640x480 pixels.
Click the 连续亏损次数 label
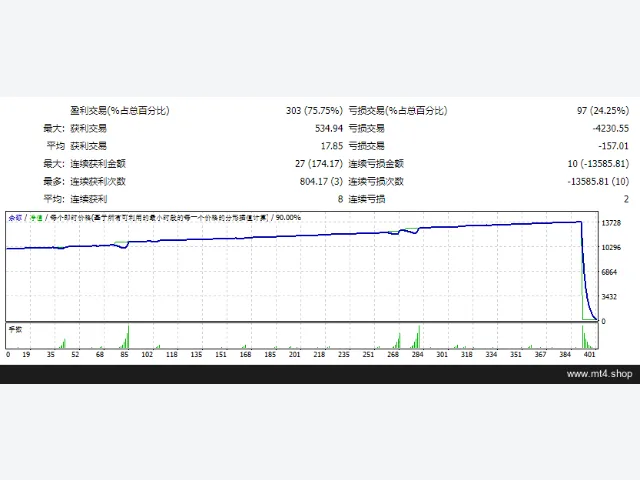376,181
